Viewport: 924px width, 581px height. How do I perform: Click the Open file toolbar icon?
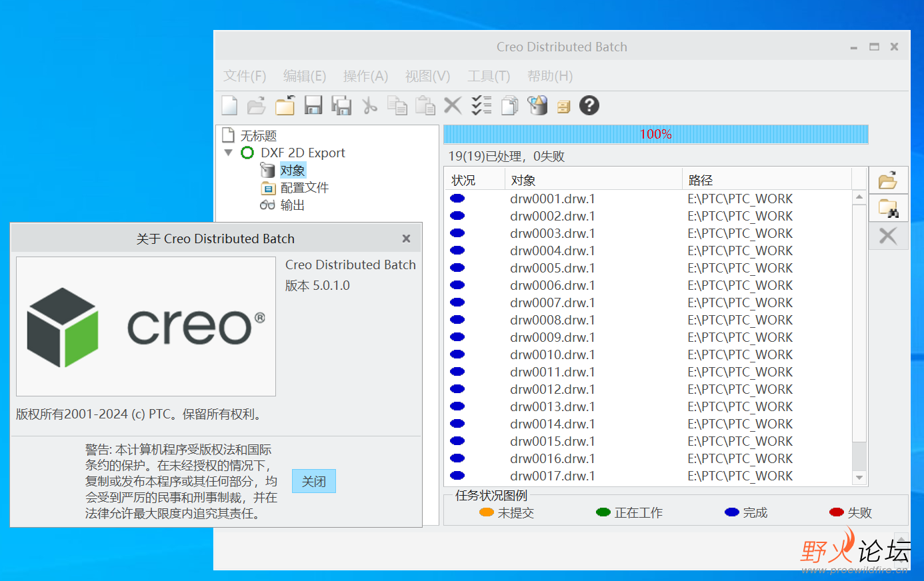tap(257, 105)
